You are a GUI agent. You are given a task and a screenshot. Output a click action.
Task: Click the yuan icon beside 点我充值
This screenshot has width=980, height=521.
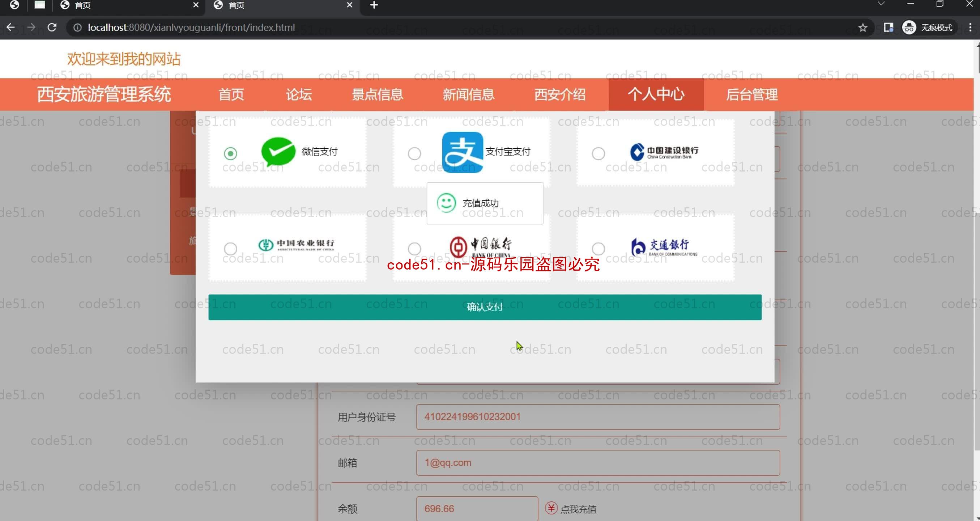[x=551, y=508]
